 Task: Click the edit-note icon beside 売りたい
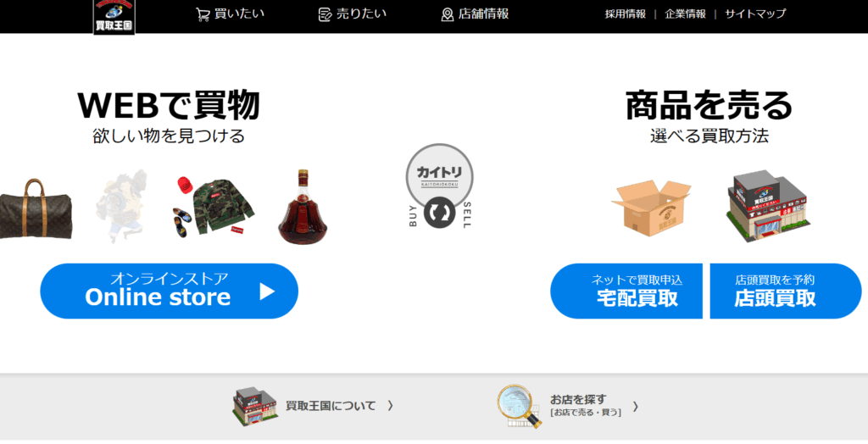click(x=325, y=15)
